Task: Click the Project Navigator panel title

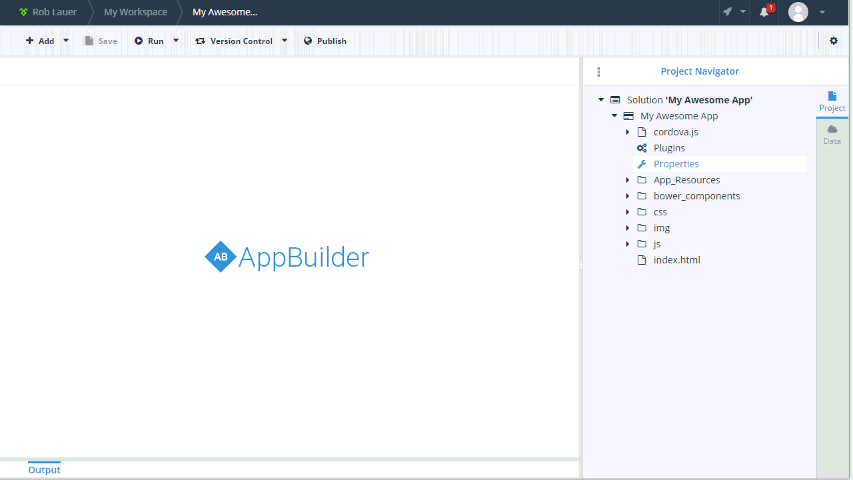Action: coord(700,71)
